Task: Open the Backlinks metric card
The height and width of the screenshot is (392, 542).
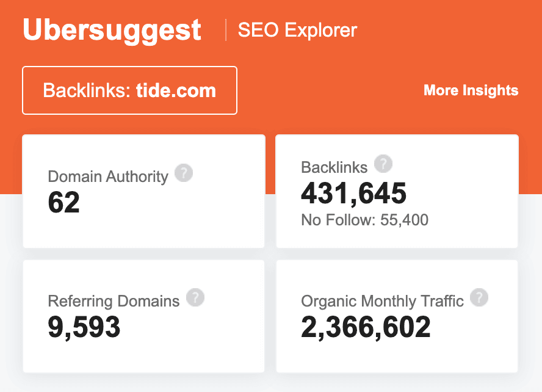Action: pos(397,191)
